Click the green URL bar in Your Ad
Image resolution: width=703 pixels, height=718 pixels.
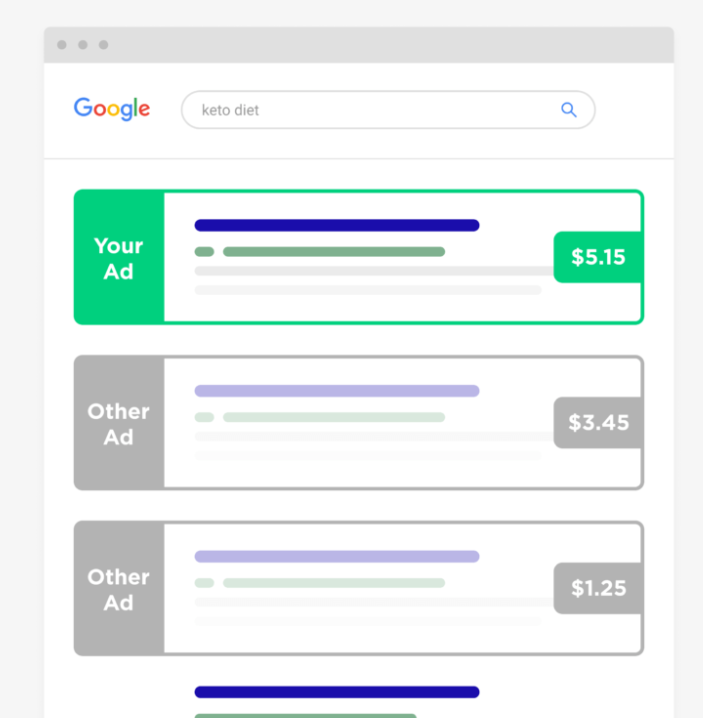pyautogui.click(x=334, y=251)
